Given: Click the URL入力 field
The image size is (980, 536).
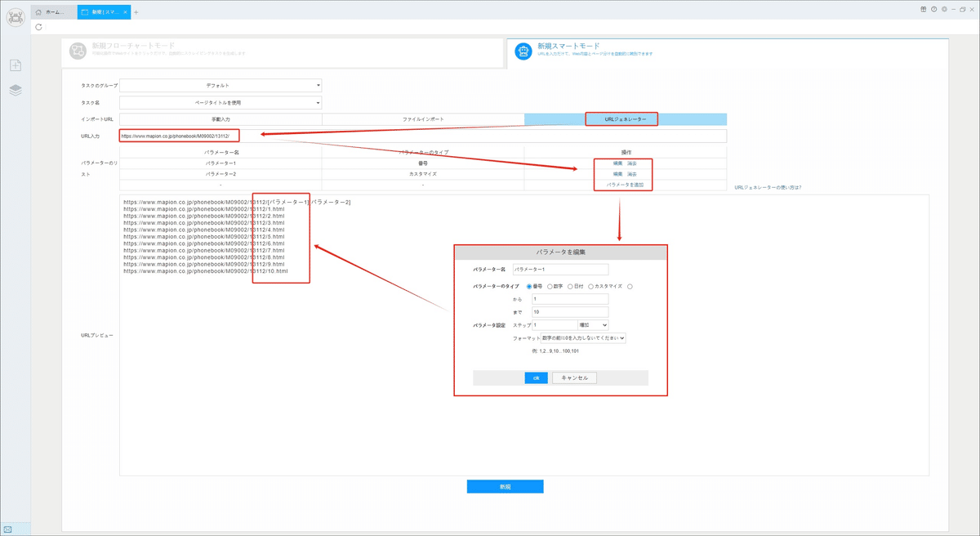Looking at the screenshot, I should [x=423, y=136].
